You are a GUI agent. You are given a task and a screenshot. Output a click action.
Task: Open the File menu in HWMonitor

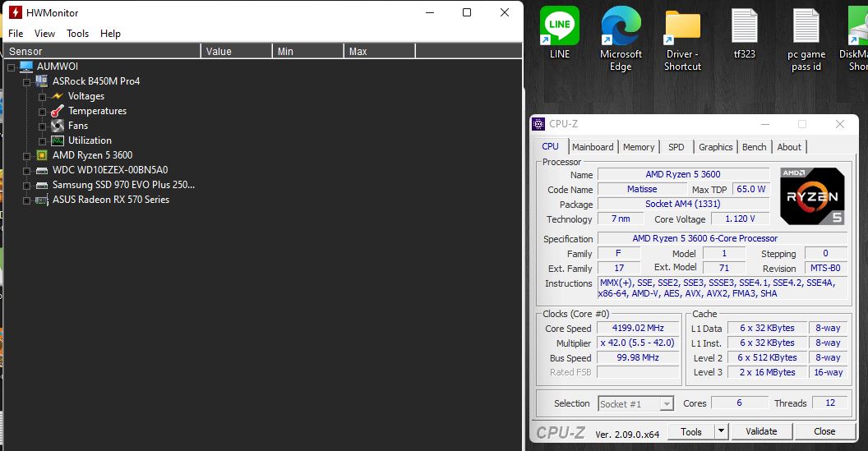pyautogui.click(x=16, y=33)
